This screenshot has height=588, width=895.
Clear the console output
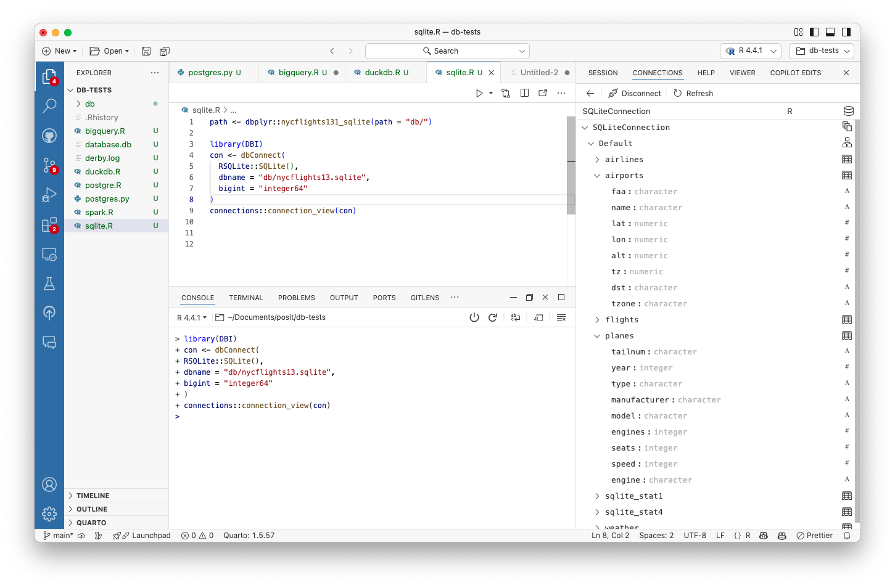(x=561, y=317)
